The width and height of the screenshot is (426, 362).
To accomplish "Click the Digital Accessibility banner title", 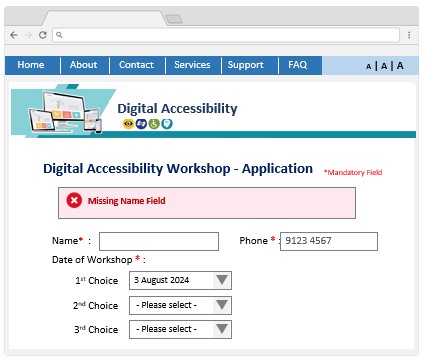I will point(177,109).
